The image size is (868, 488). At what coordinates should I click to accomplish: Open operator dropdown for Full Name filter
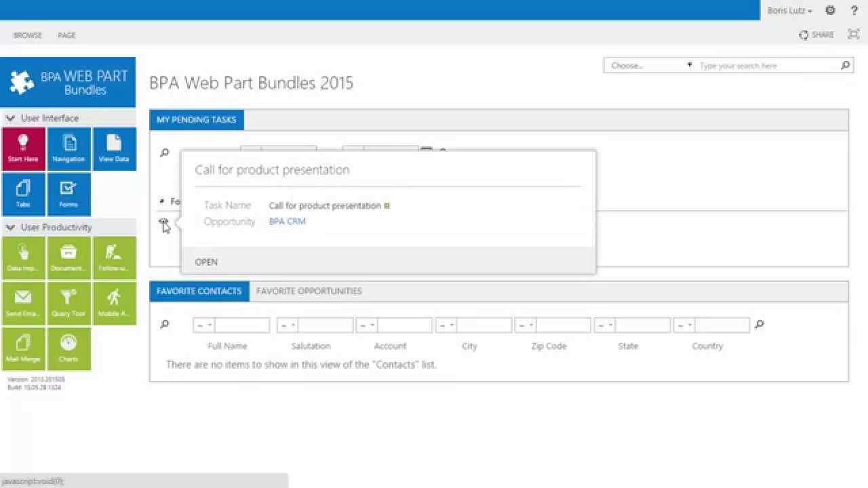tap(203, 325)
